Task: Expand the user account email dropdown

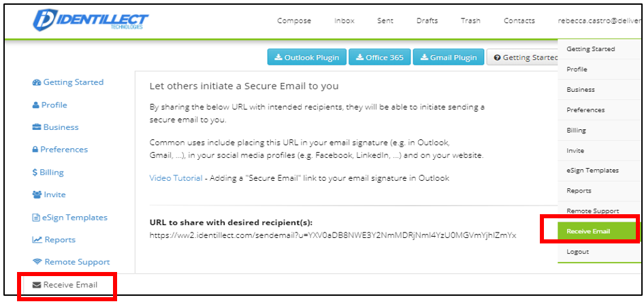Action: pyautogui.click(x=599, y=21)
